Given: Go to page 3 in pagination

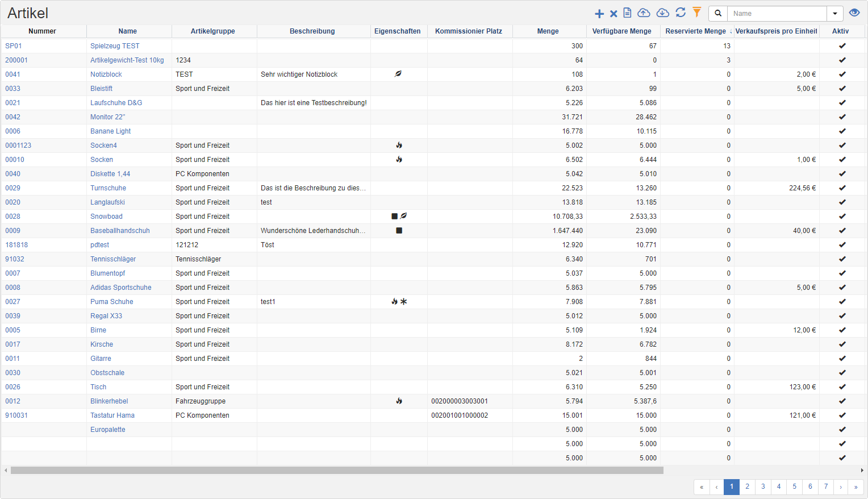Looking at the screenshot, I should point(763,486).
